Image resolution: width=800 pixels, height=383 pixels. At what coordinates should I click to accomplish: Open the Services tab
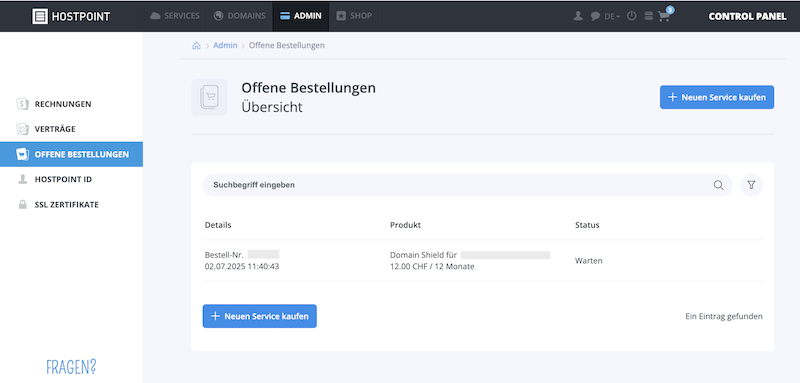click(x=175, y=16)
